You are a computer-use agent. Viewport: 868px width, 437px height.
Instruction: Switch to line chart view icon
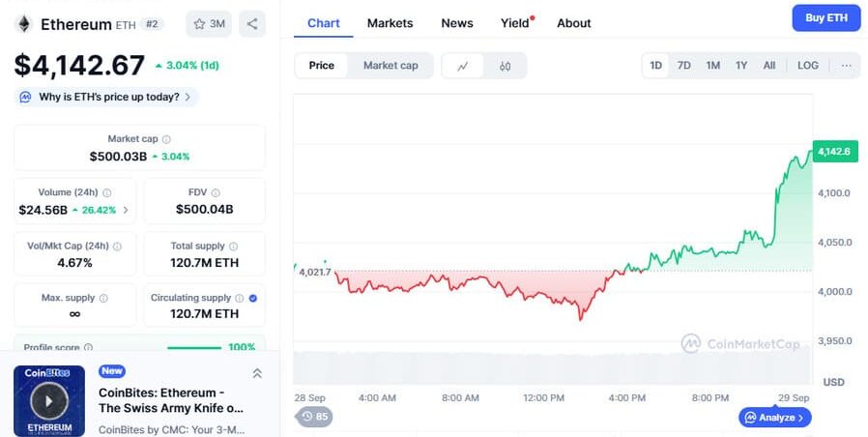pos(463,66)
